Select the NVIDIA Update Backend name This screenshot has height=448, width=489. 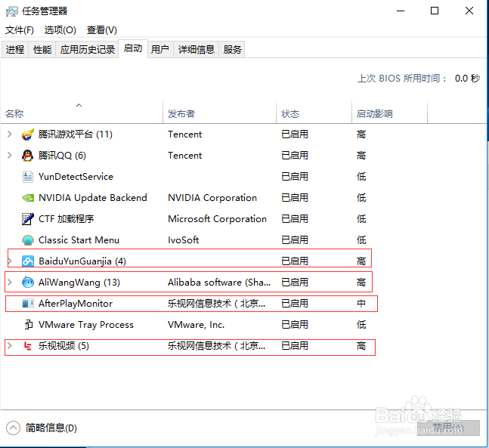pos(93,198)
